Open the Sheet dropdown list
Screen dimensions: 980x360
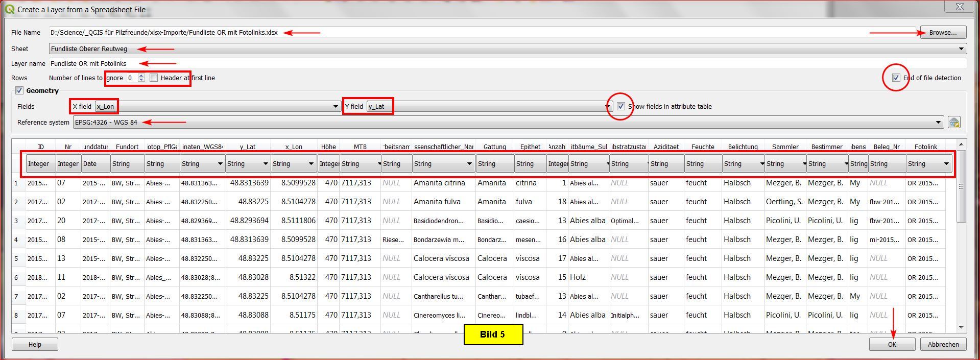click(x=961, y=49)
